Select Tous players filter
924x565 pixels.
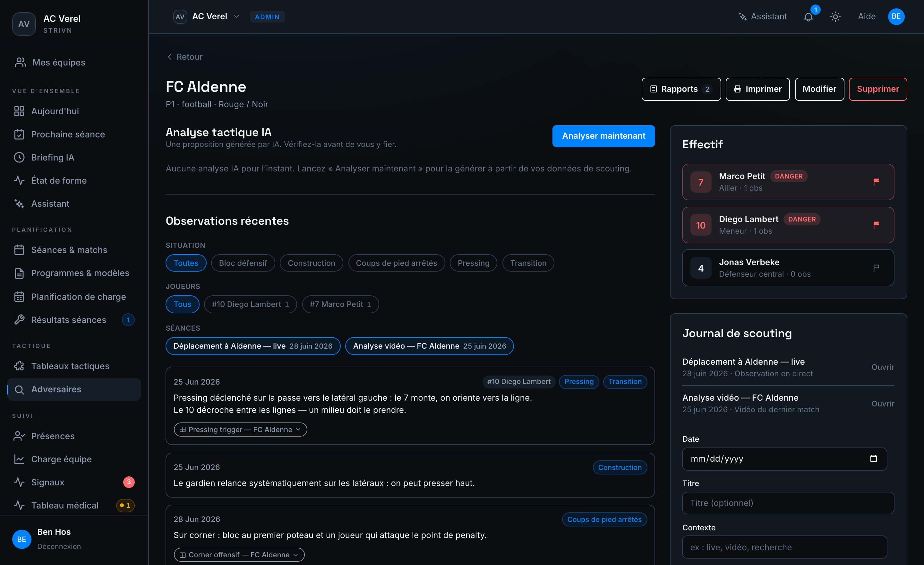coord(182,304)
